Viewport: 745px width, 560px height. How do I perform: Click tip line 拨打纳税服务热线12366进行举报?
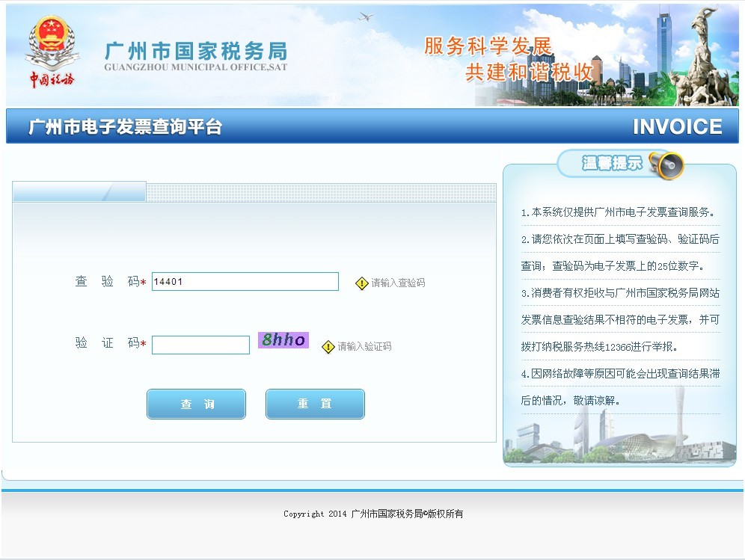pos(598,347)
